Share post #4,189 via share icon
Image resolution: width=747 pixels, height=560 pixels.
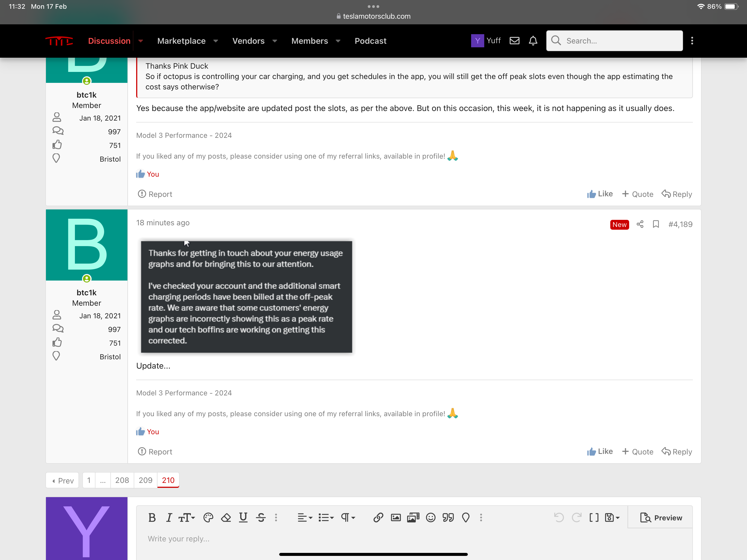tap(640, 224)
